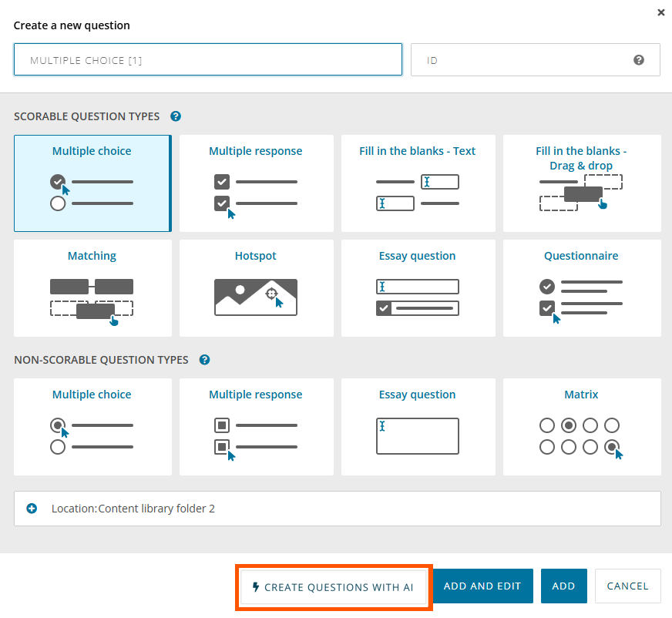This screenshot has width=672, height=618.
Task: Click Create Questions with AI button
Action: pos(333,586)
